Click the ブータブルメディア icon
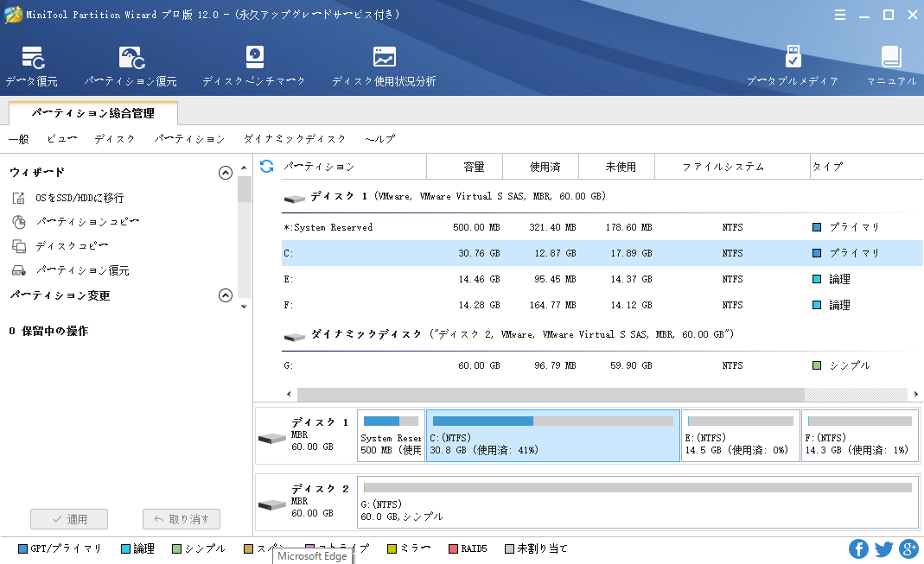 click(x=792, y=67)
